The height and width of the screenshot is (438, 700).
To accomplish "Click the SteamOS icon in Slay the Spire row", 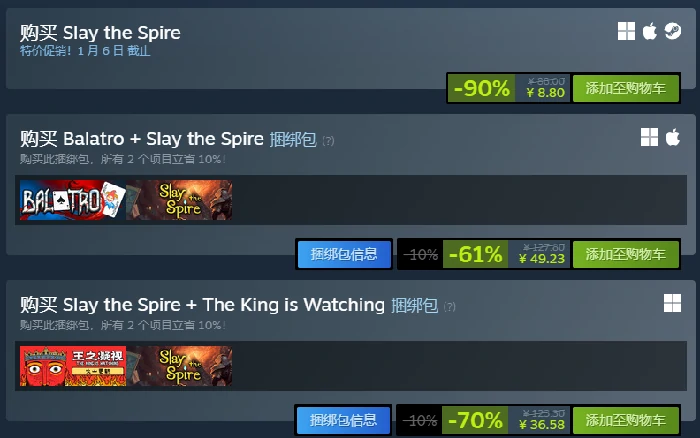I will tap(673, 31).
